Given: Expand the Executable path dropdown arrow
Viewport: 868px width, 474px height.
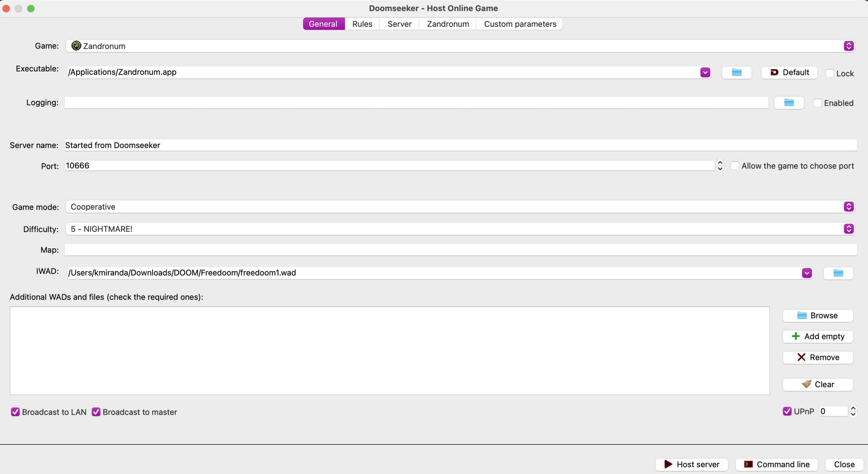Looking at the screenshot, I should point(705,73).
